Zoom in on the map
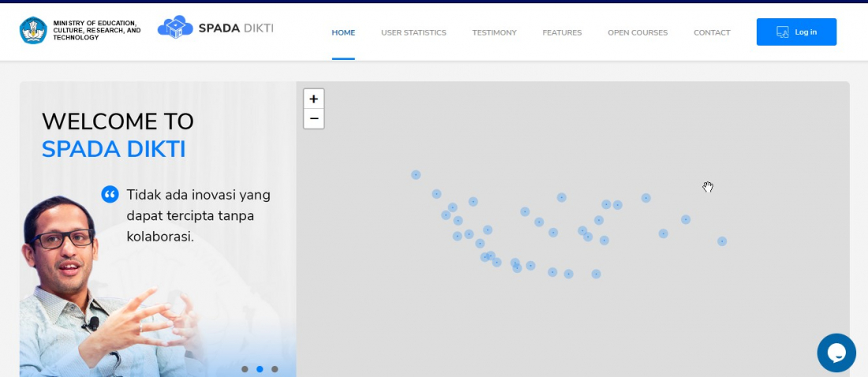Screen dimensions: 868x377 tap(313, 99)
